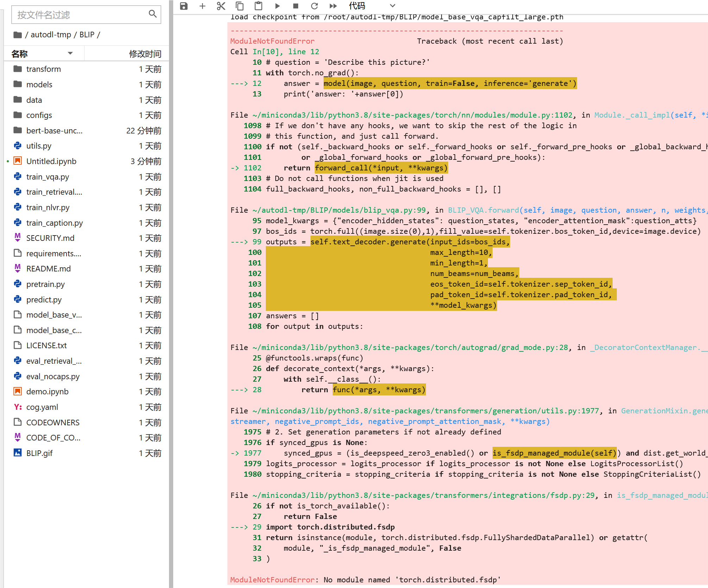Open the predict.py file
The height and width of the screenshot is (588, 708).
44,300
